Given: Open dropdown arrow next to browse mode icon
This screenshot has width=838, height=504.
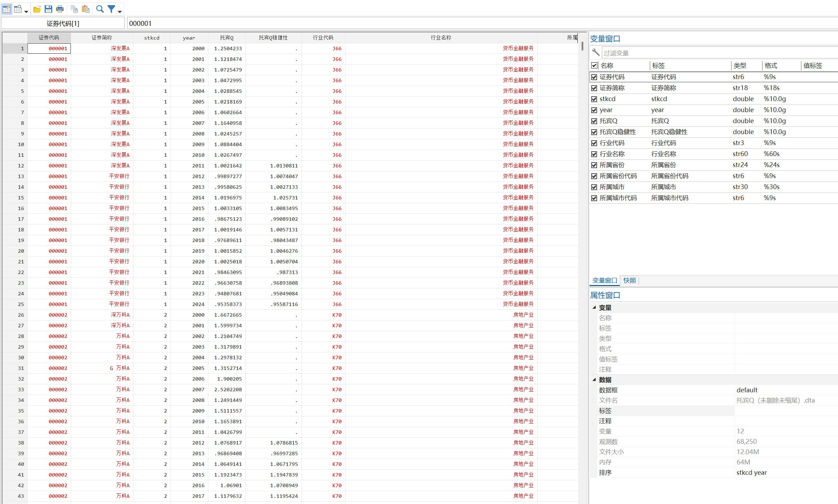Looking at the screenshot, I should click(x=26, y=12).
